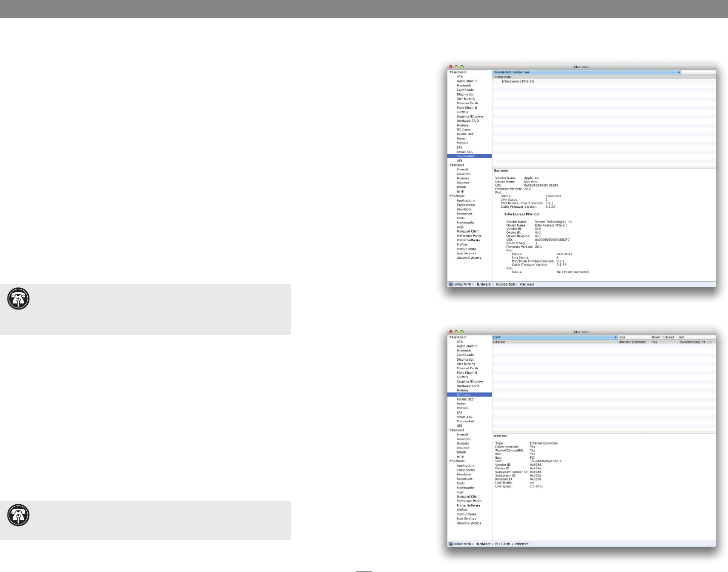This screenshot has width=728, height=572.
Task: Open Volumes in the PCI Cards window sidebar
Action: [463, 448]
